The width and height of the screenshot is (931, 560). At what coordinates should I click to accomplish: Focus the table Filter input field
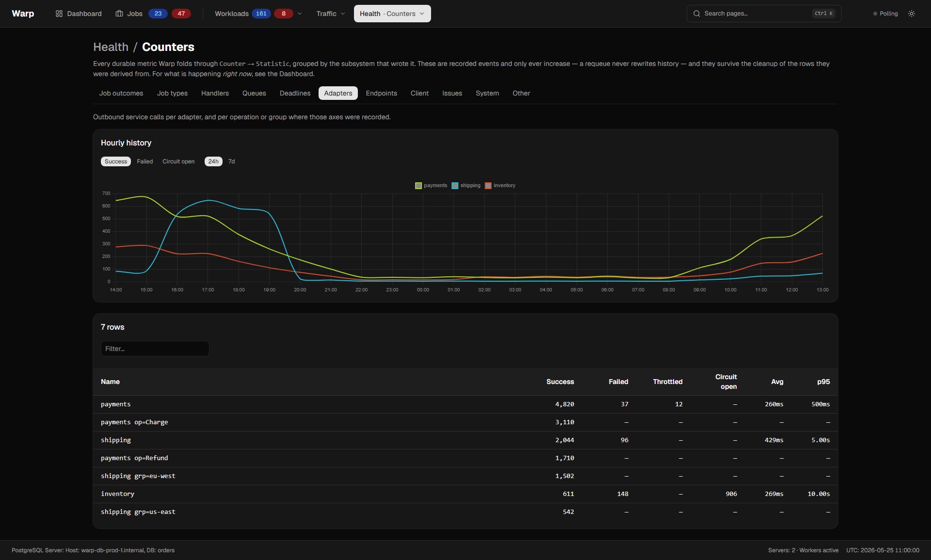155,349
